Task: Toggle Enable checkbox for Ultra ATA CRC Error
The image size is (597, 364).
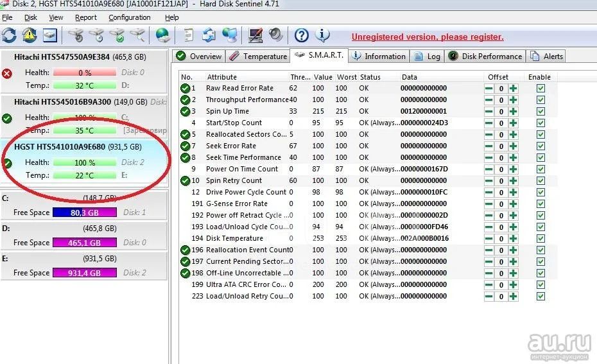Action: (541, 285)
